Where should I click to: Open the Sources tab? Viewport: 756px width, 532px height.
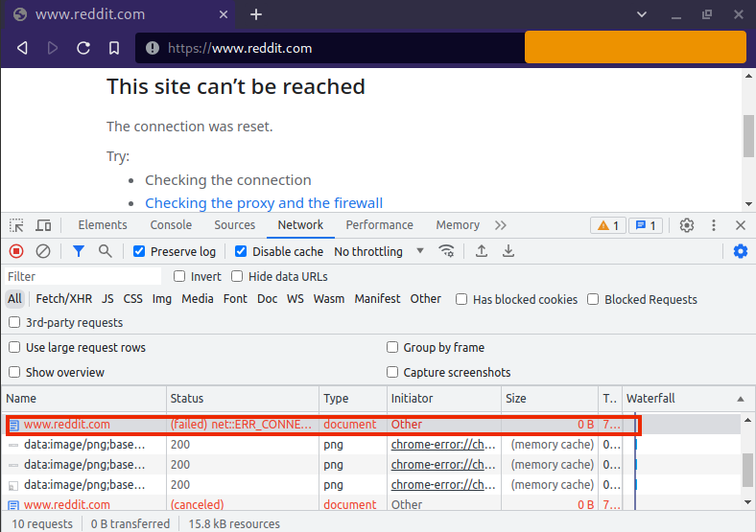pos(235,225)
